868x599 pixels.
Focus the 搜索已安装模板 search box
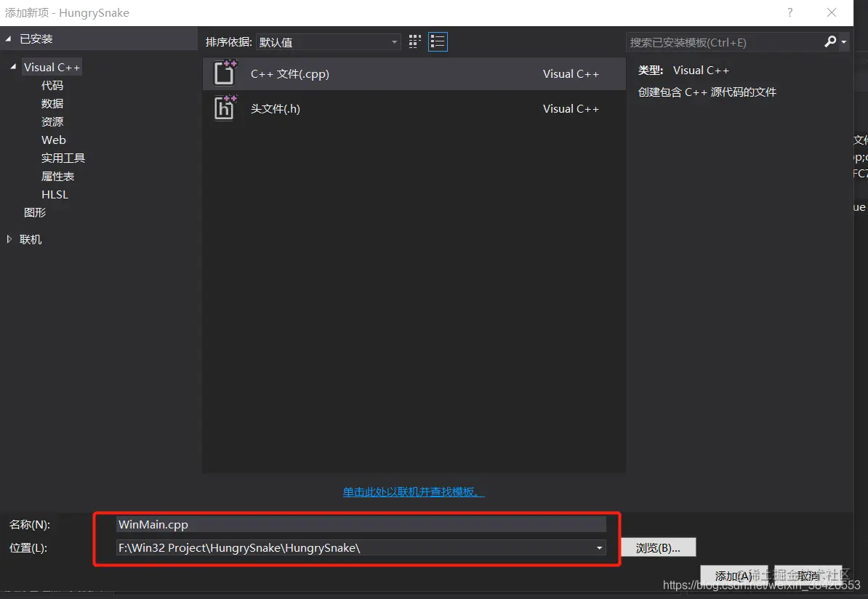pos(724,42)
